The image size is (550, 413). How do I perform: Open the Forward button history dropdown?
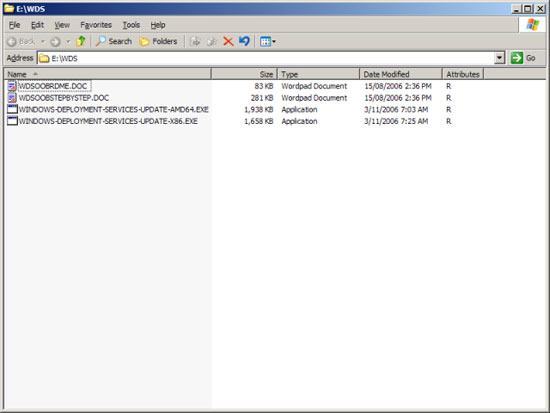click(x=68, y=41)
